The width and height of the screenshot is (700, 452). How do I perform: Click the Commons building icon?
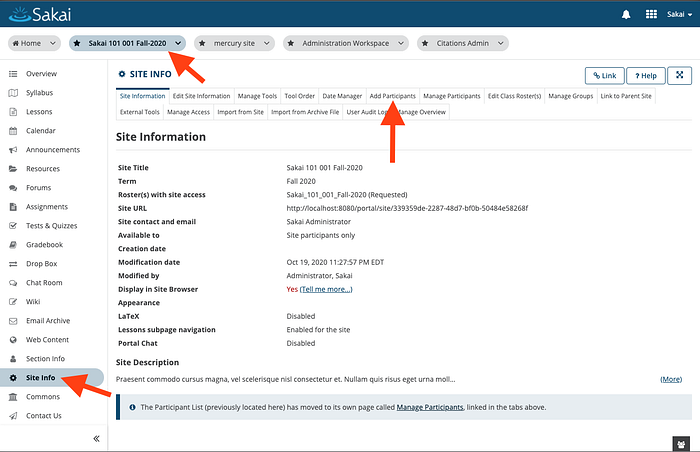pyautogui.click(x=13, y=397)
